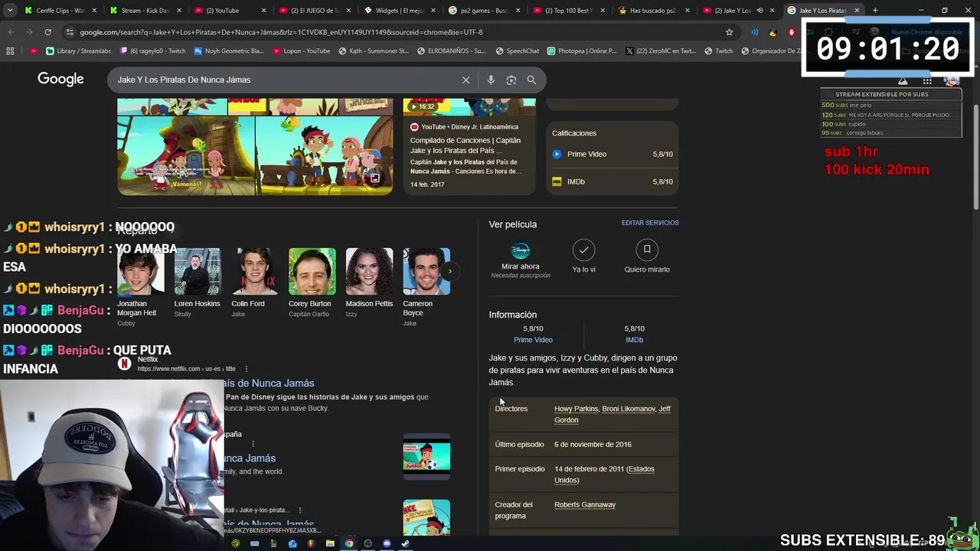Select cast member Colin Ford

point(254,283)
